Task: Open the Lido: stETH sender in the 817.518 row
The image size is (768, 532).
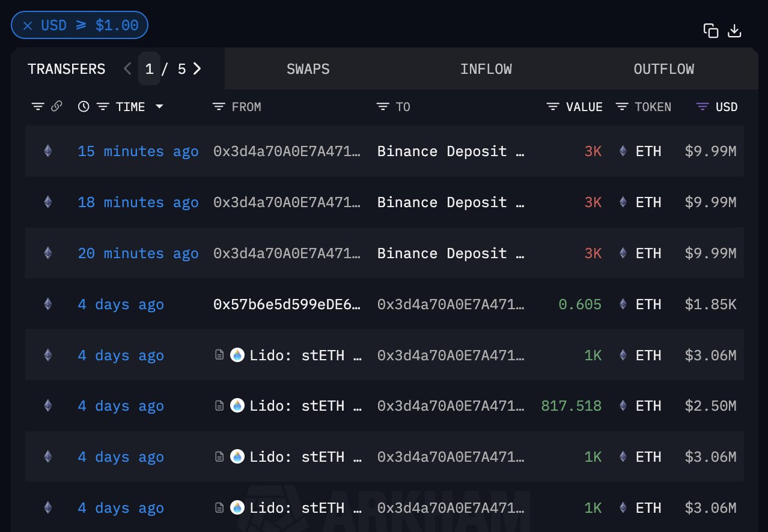Action: (305, 406)
